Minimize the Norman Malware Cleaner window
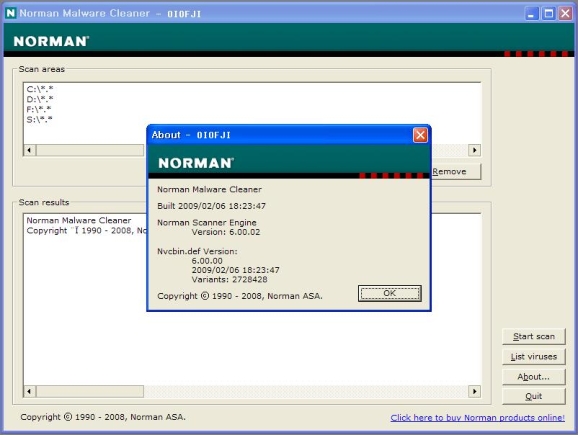 click(x=531, y=14)
